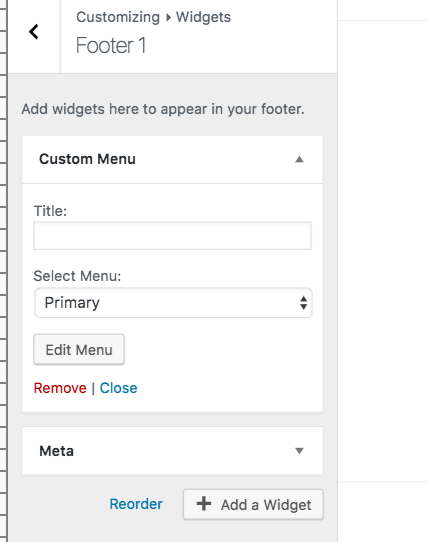Focus the Title text field

click(x=173, y=235)
